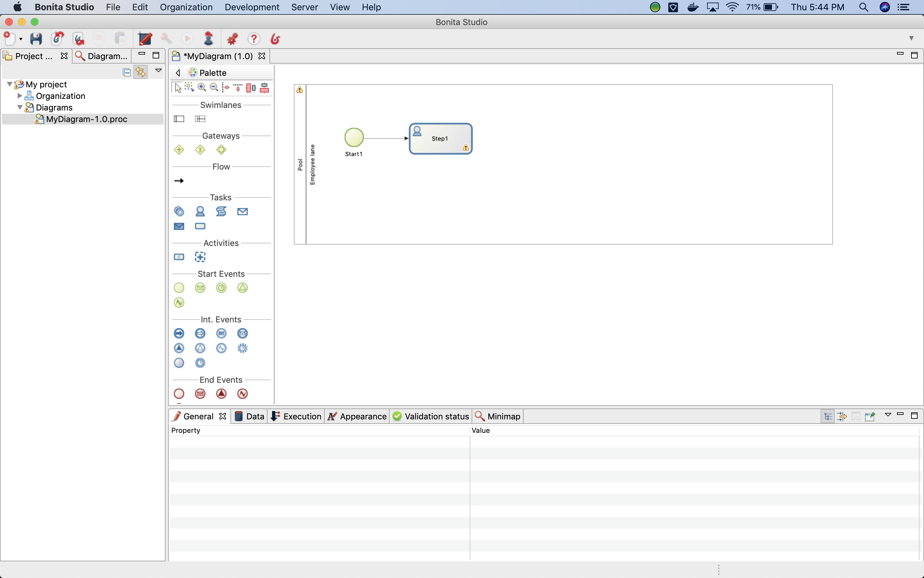Select the Start signal event icon
This screenshot has width=924, height=578.
pos(243,288)
